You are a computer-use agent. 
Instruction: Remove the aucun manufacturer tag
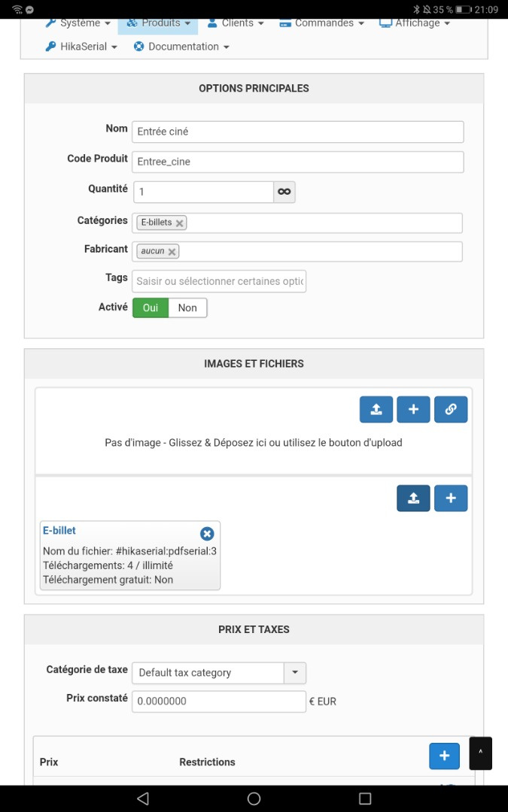pyautogui.click(x=172, y=252)
